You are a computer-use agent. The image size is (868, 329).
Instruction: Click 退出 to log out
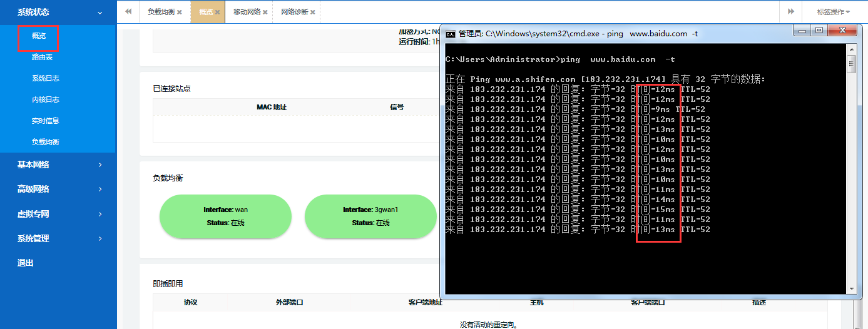coord(26,263)
